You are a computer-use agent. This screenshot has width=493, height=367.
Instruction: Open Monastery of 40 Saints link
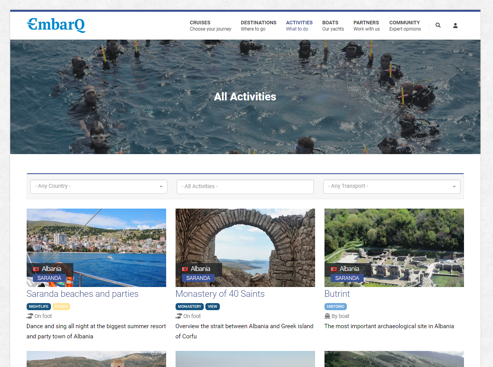pyautogui.click(x=220, y=294)
